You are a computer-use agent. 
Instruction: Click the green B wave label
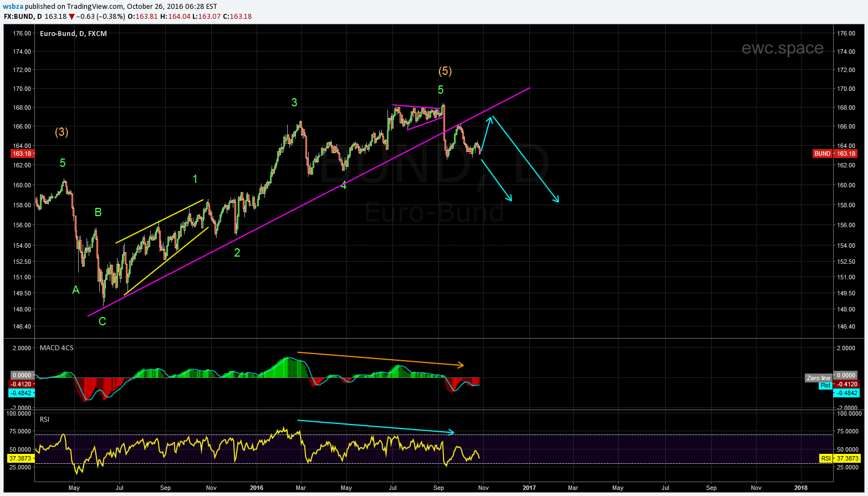[x=98, y=212]
